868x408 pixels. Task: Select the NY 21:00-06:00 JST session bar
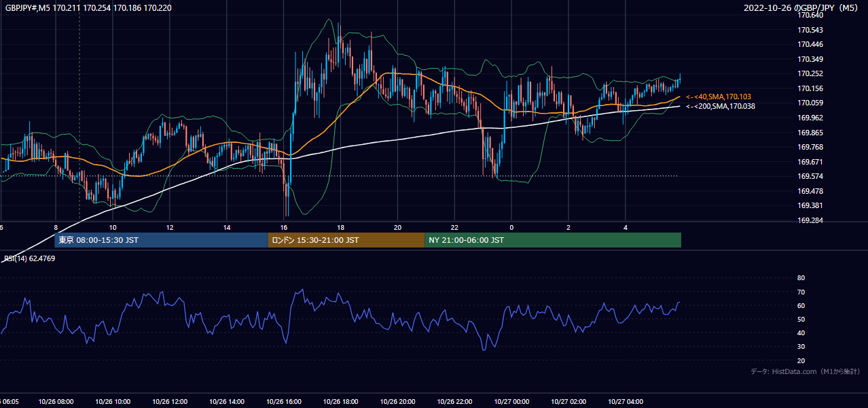pyautogui.click(x=553, y=240)
